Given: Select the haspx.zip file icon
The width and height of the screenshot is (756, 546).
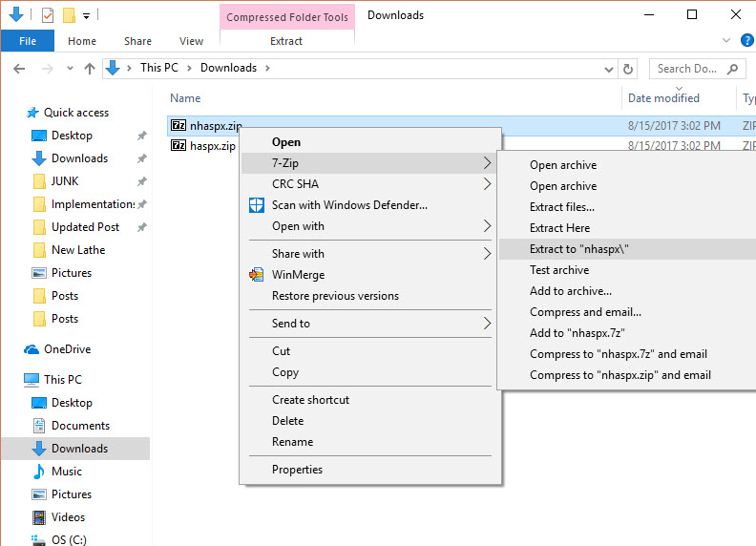Looking at the screenshot, I should (178, 146).
